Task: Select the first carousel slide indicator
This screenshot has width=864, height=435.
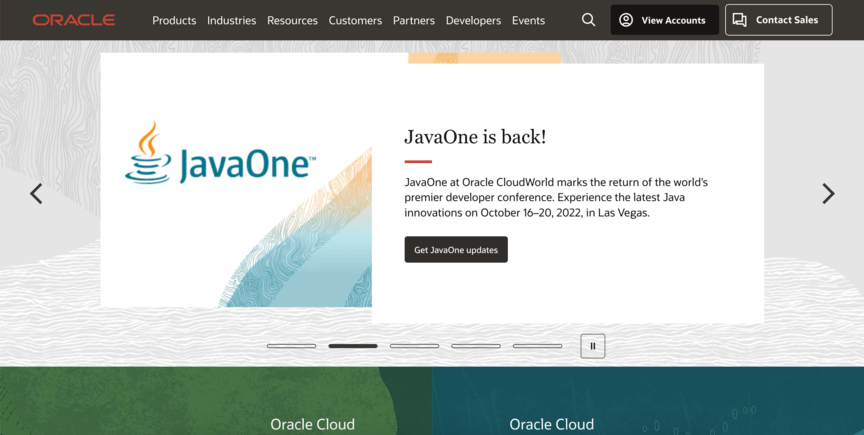Action: click(x=291, y=346)
